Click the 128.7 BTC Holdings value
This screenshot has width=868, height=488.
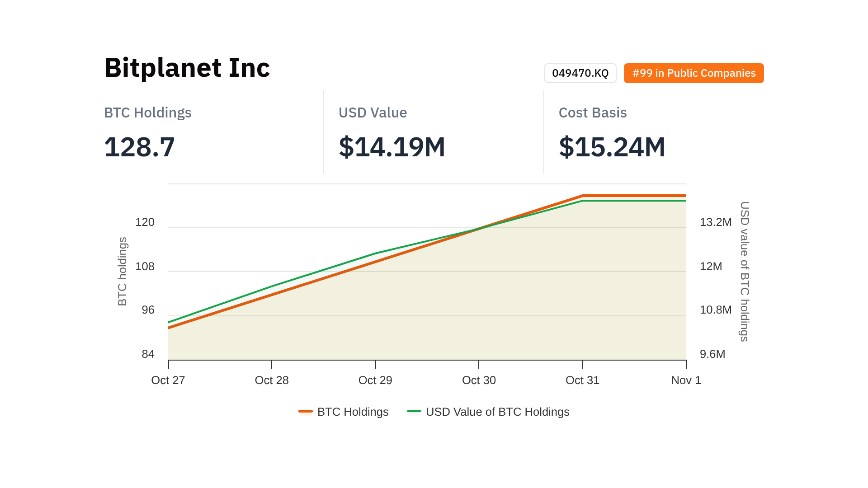[x=139, y=147]
